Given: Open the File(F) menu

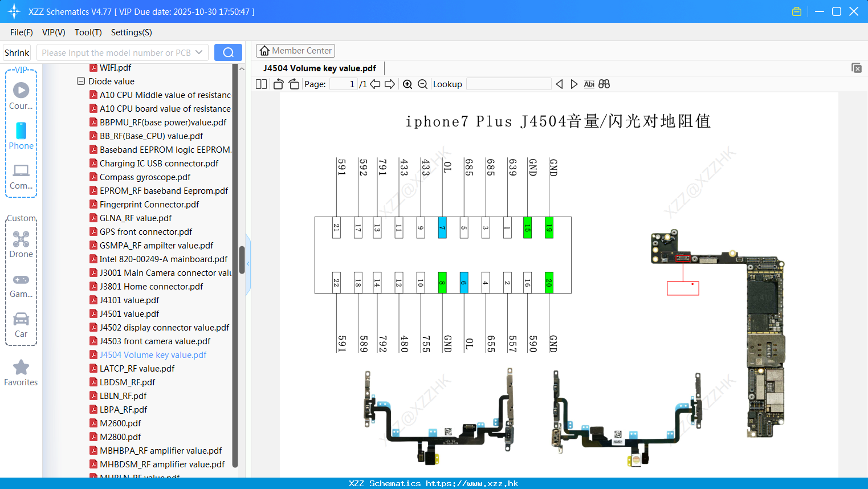Looking at the screenshot, I should pyautogui.click(x=22, y=32).
